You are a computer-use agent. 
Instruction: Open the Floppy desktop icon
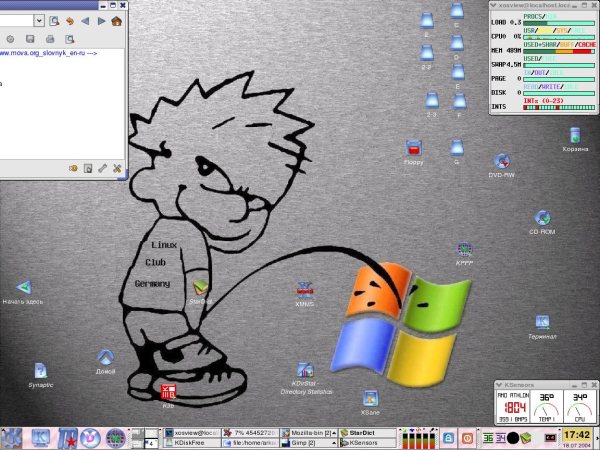pyautogui.click(x=413, y=149)
